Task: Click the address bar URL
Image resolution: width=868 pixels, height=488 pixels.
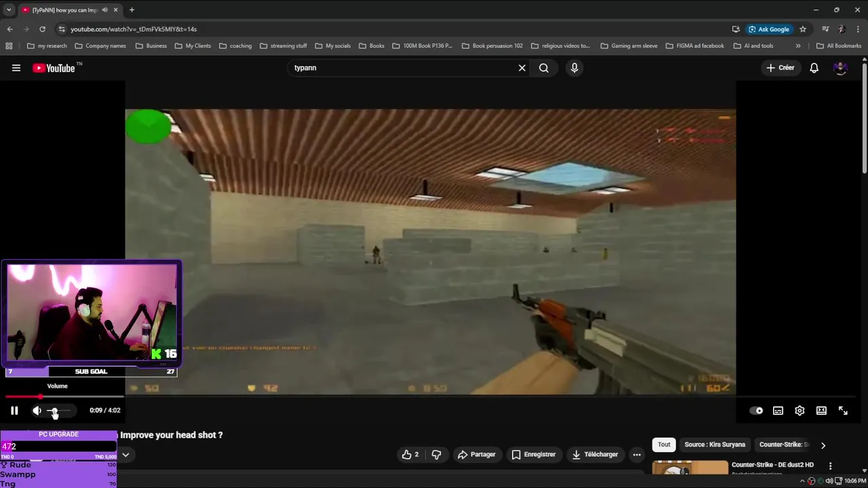Action: click(134, 29)
